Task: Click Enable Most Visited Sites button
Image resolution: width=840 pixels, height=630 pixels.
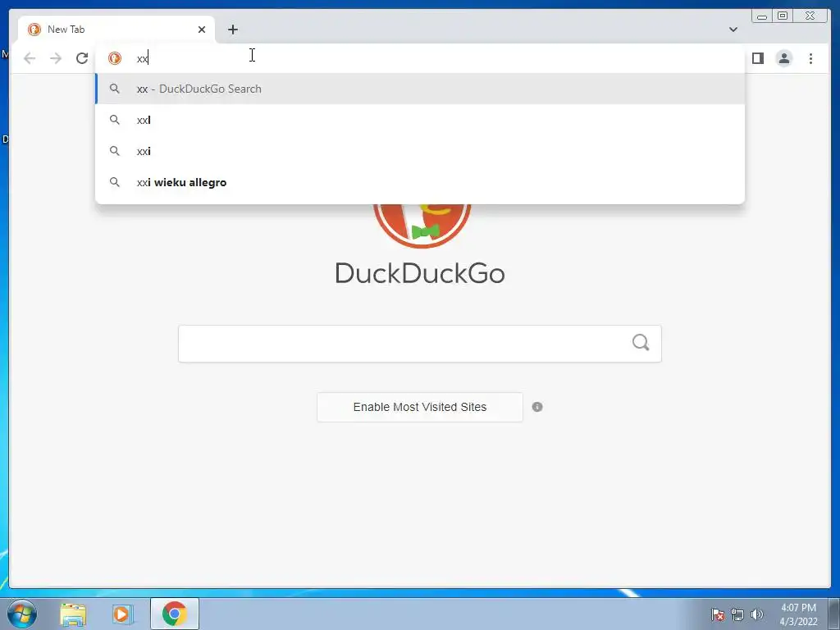Action: coord(420,407)
